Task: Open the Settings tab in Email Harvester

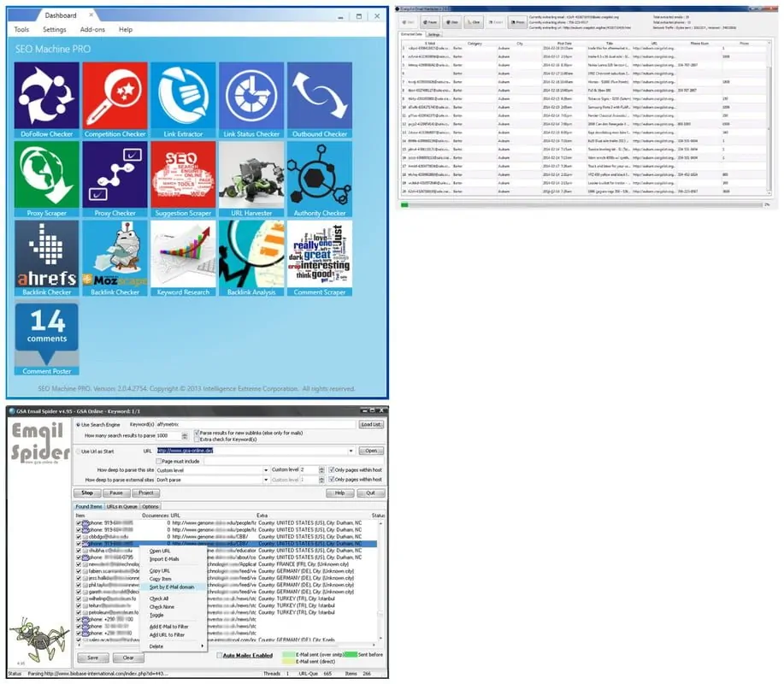Action: (433, 34)
